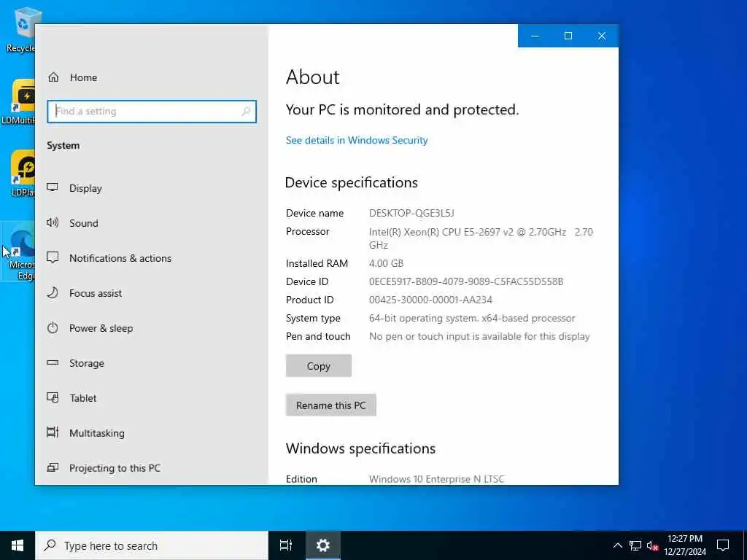The width and height of the screenshot is (747, 560).
Task: Select the LDPlayer desktop shortcut
Action: [x=22, y=174]
